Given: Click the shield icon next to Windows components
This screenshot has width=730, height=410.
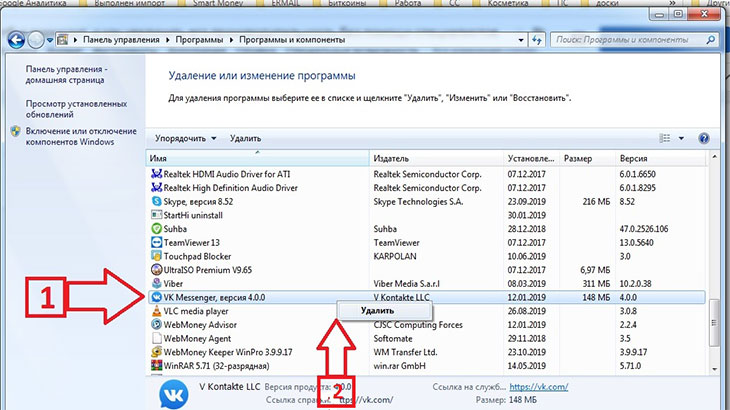Looking at the screenshot, I should pos(16,131).
